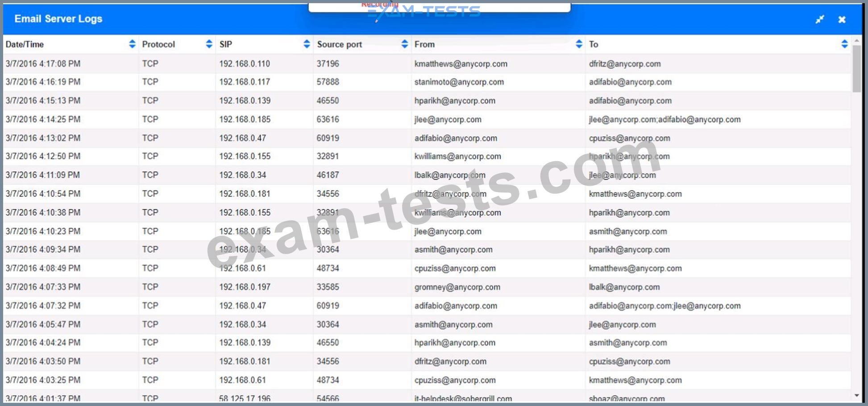Click the Date/Time header label
The width and height of the screenshot is (868, 406).
25,44
